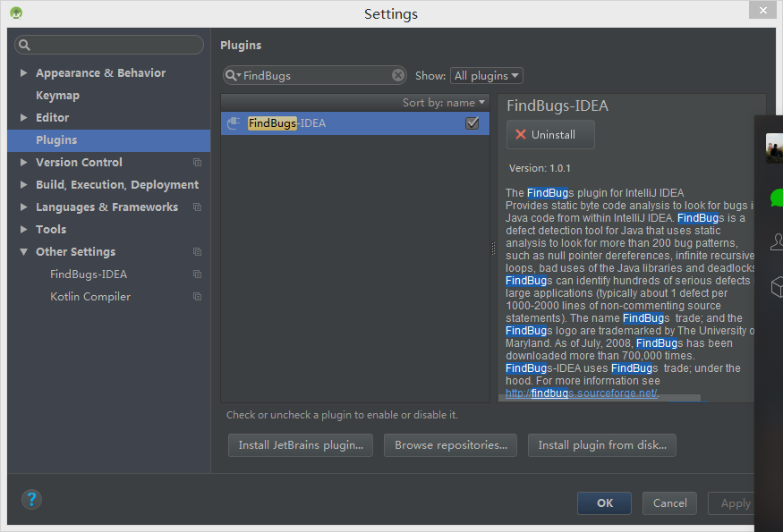This screenshot has width=783, height=532.
Task: Click the horizontal scrollbar under plugin description
Action: [600, 398]
